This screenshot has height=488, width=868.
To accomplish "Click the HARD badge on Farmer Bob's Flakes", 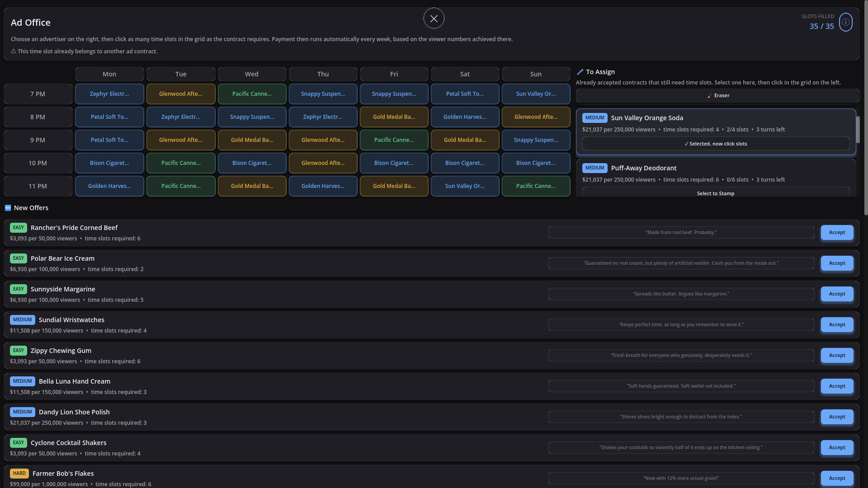I will 19,474.
